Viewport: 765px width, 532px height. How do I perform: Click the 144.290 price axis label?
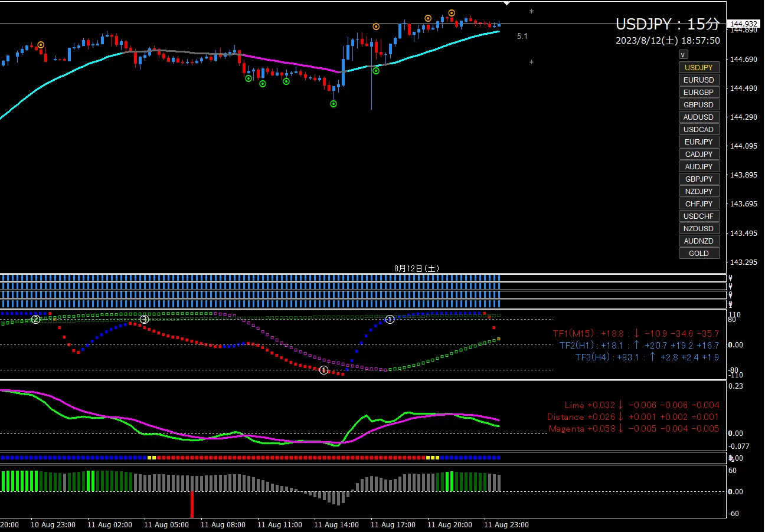pos(743,118)
